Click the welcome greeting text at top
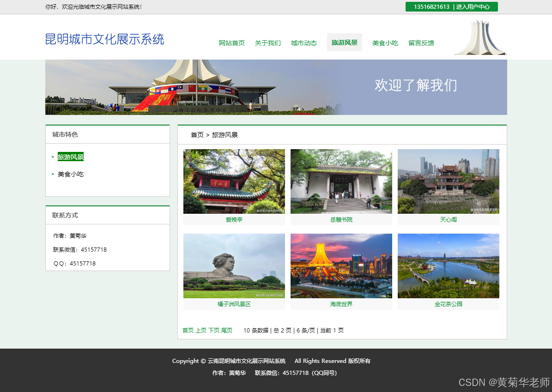This screenshot has height=392, width=552. (94, 6)
